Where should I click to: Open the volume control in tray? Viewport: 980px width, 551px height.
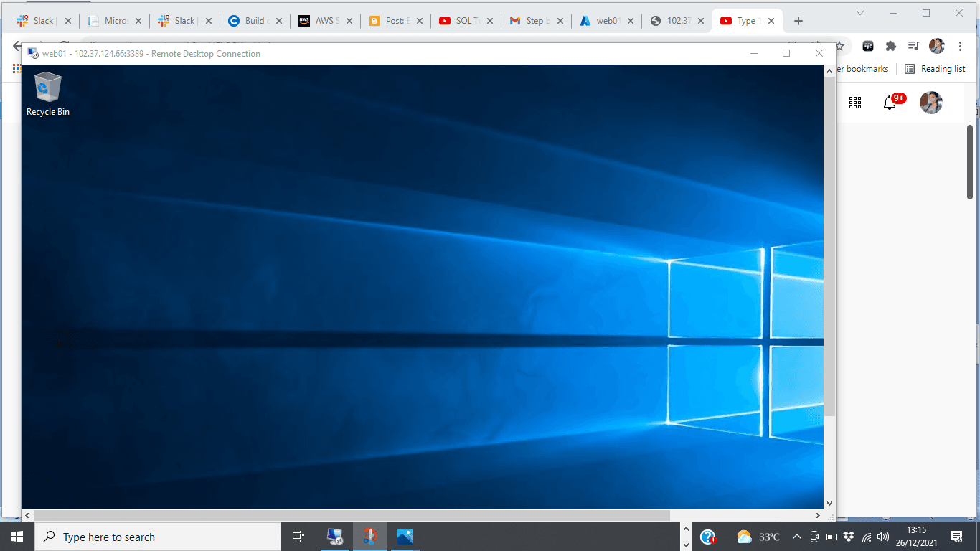coord(883,537)
